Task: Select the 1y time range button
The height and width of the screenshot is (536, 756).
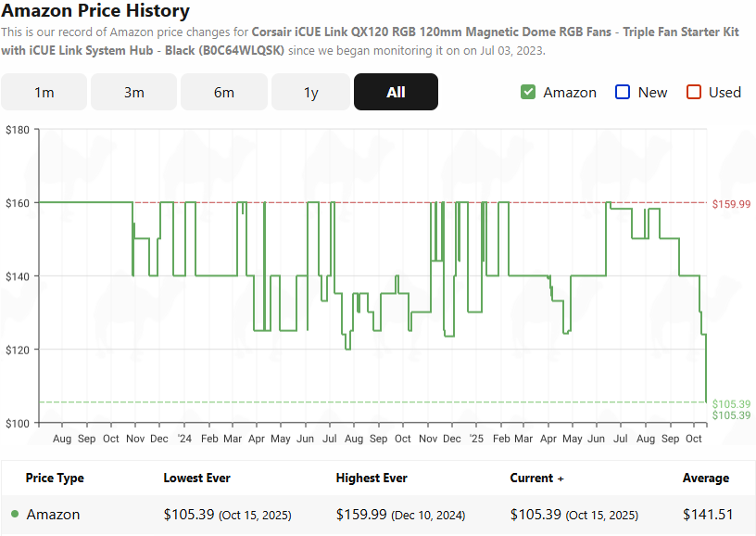Action: [x=310, y=92]
